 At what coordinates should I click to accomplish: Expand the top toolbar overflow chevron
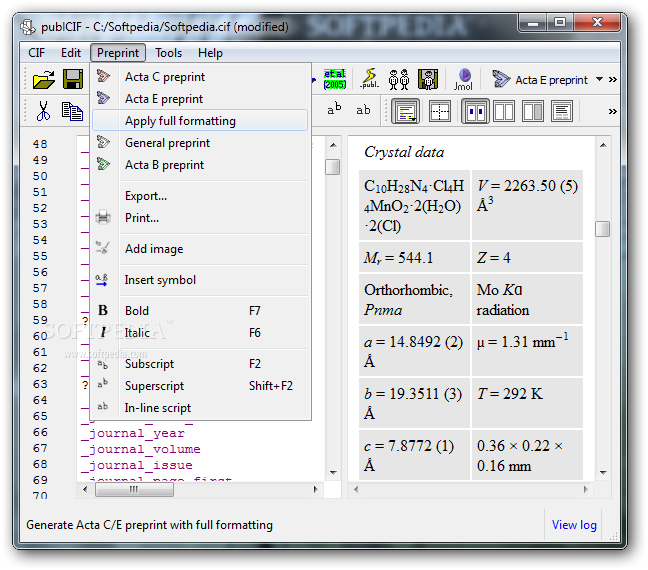(x=612, y=79)
